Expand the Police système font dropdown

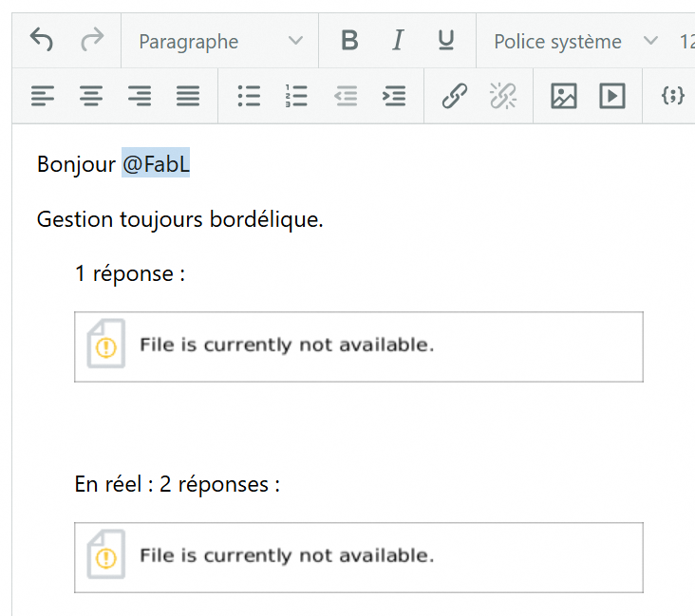pyautogui.click(x=574, y=41)
